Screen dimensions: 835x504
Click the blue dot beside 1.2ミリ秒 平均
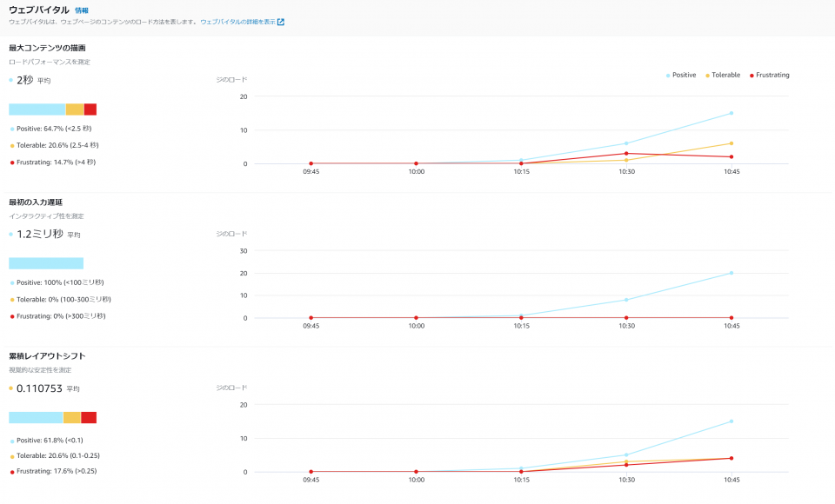[10, 233]
